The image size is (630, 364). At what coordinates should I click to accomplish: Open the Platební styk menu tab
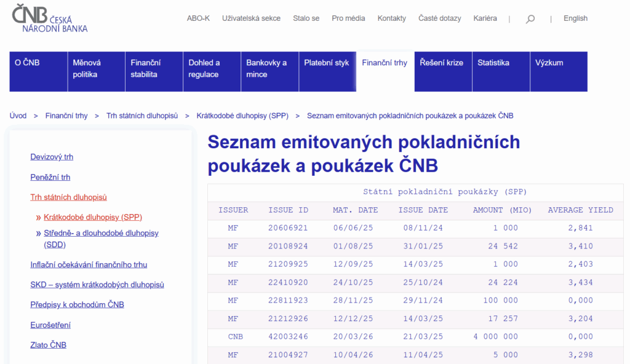pyautogui.click(x=327, y=71)
